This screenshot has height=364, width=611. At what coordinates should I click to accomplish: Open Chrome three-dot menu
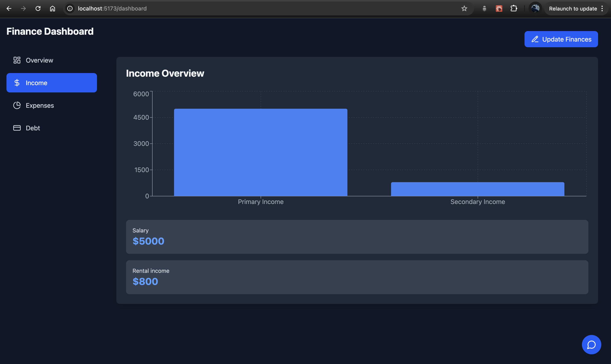tap(602, 9)
